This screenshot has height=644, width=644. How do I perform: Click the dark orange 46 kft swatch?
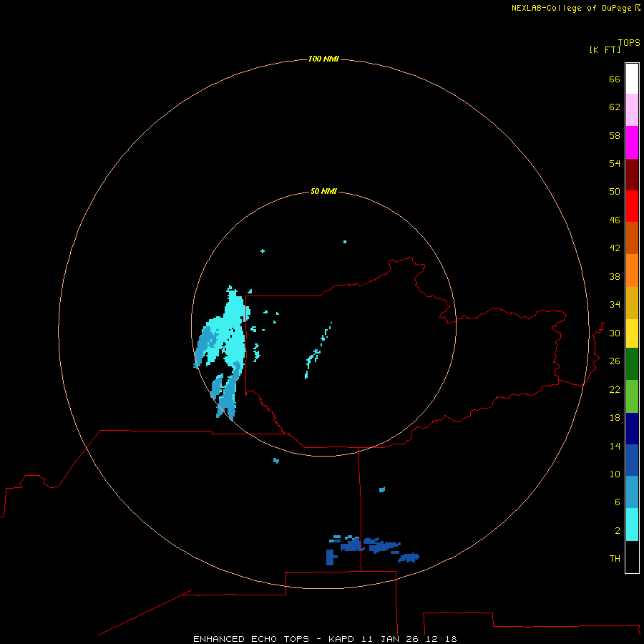point(632,238)
